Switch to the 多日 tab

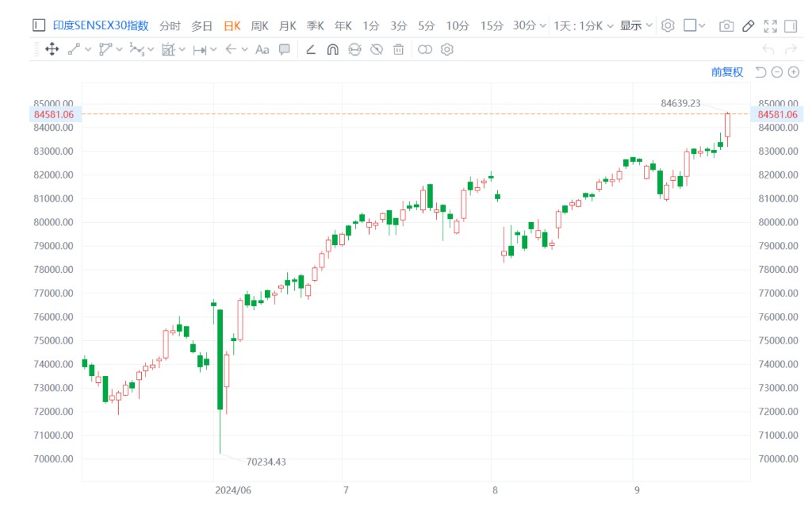click(202, 25)
